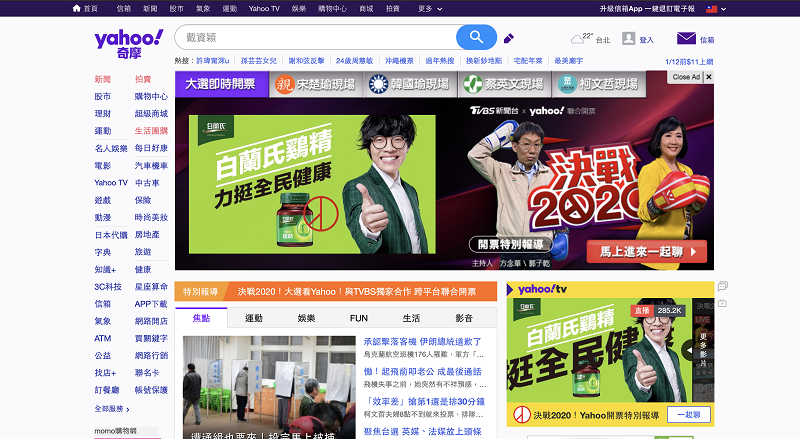
Task: Expand the 更多 menu in top bar
Action: click(x=430, y=9)
